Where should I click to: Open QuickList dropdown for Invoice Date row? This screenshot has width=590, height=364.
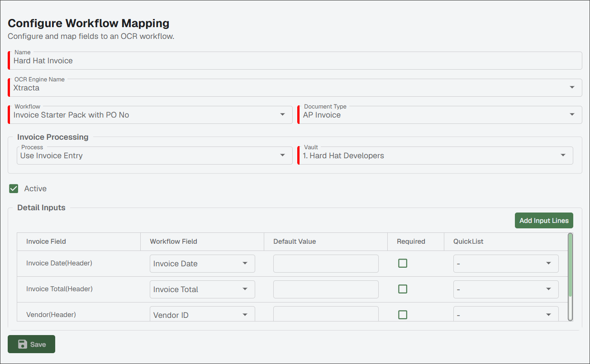(506, 264)
